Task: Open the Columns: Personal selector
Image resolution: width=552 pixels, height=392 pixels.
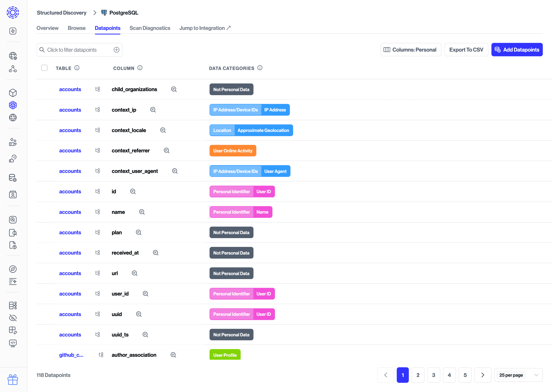Action: tap(411, 50)
